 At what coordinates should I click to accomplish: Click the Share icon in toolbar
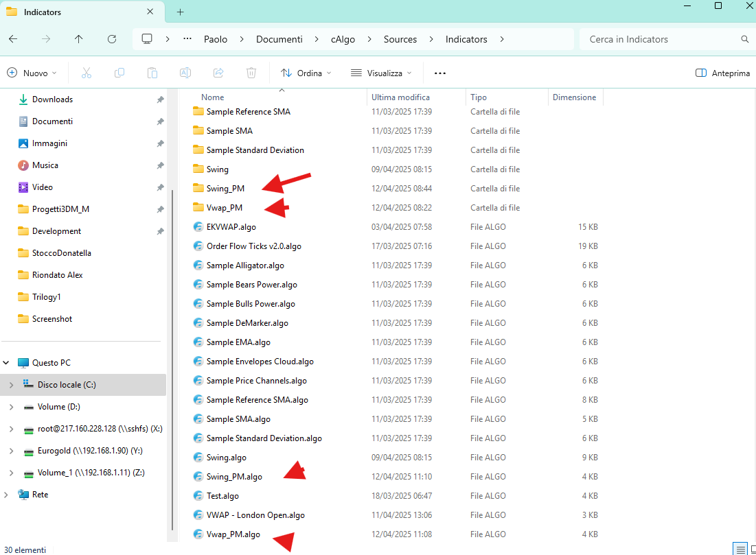[218, 73]
